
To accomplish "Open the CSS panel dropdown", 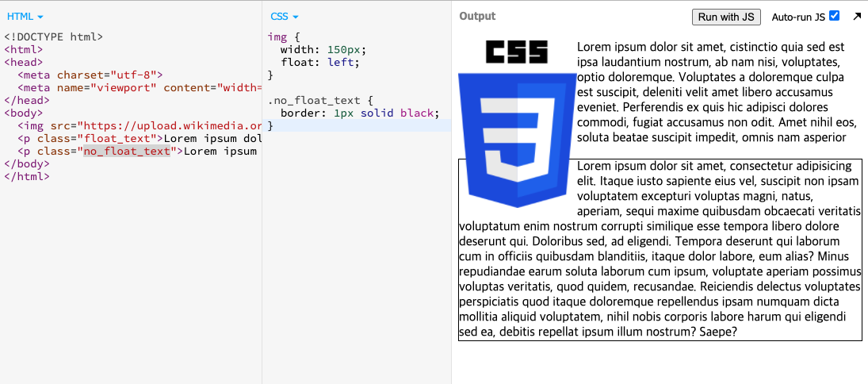I will (285, 17).
